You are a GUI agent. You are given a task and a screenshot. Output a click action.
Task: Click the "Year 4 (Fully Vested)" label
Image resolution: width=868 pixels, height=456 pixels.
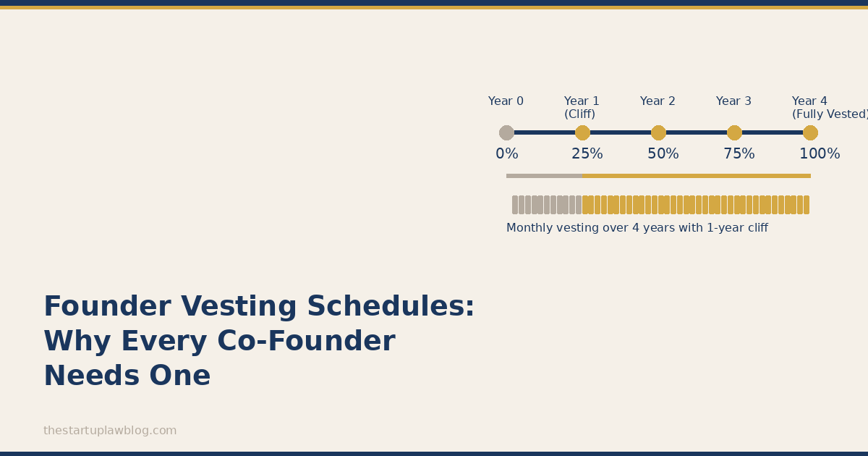coord(829,108)
